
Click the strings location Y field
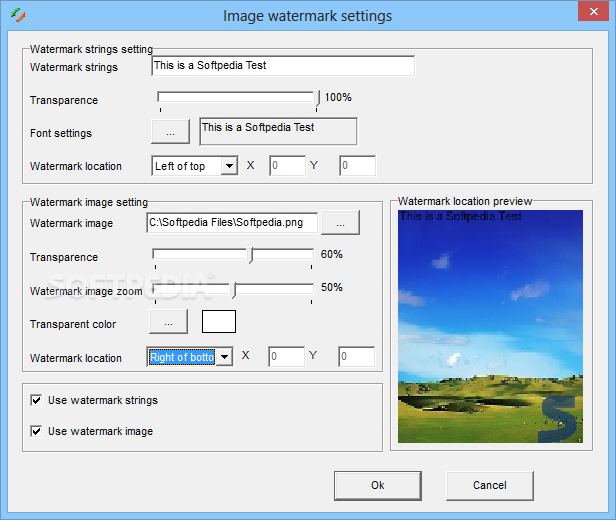coord(357,166)
